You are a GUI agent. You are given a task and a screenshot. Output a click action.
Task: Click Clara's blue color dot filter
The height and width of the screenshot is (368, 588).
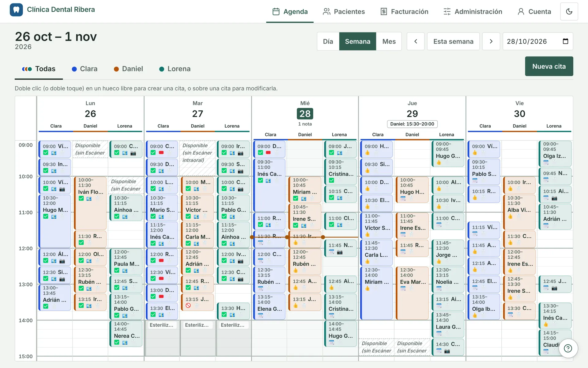coord(74,69)
